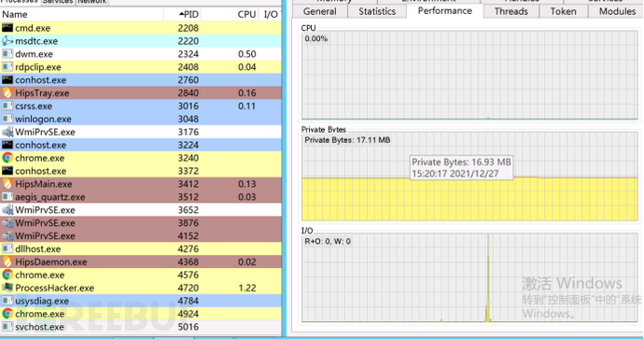Click PID value '2408' for rdpclip.exe

coord(189,67)
